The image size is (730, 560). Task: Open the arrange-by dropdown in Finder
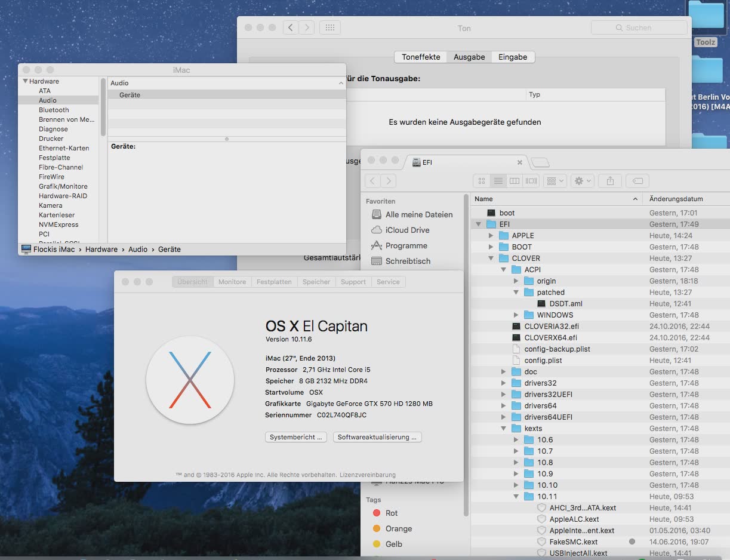(x=555, y=181)
